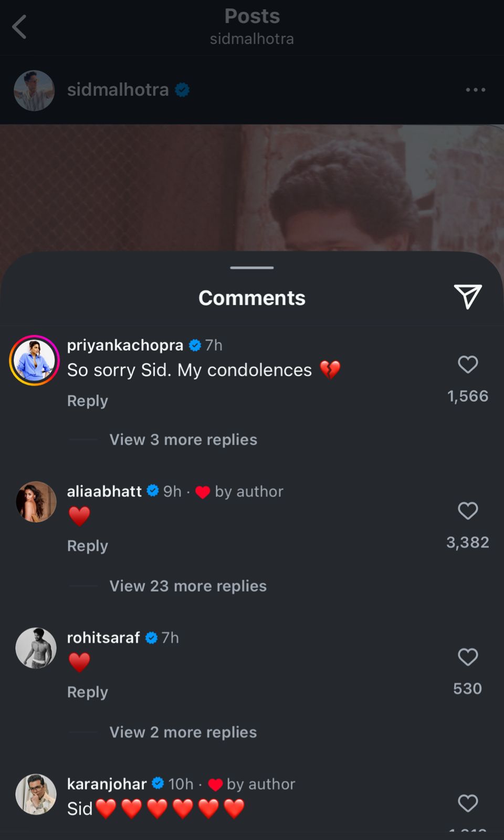This screenshot has height=840, width=504.
Task: Tap the share paper-plane icon in Comments
Action: point(467,297)
